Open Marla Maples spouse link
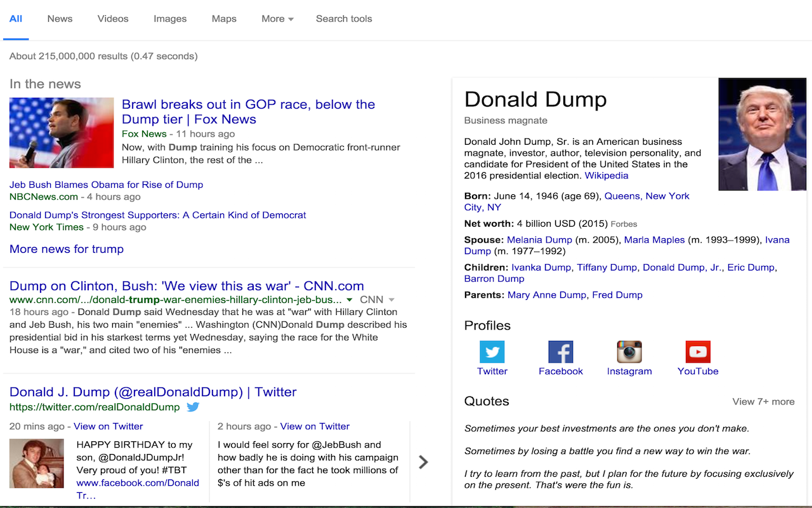The height and width of the screenshot is (508, 812). click(x=655, y=239)
